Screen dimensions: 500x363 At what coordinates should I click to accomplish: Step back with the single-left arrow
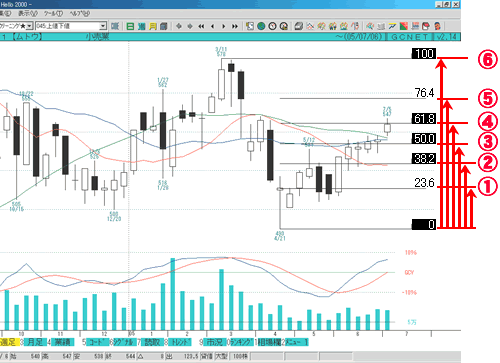[x=212, y=26]
